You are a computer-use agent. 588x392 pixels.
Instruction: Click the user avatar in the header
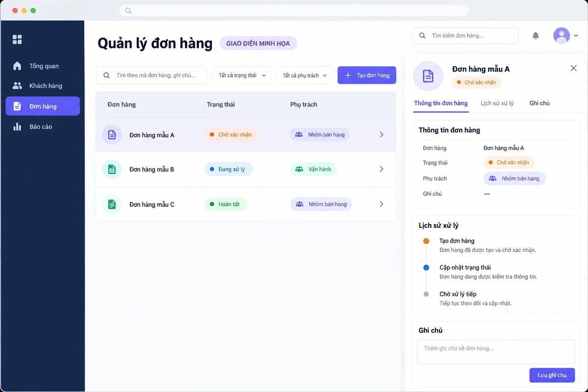(562, 35)
